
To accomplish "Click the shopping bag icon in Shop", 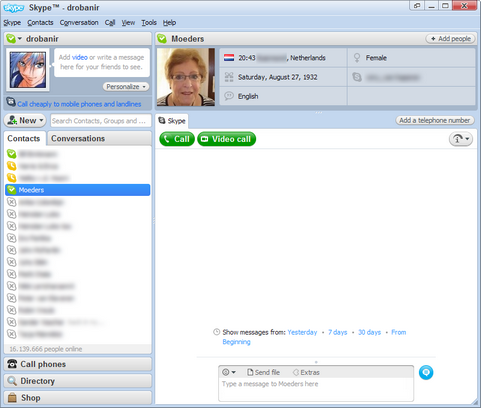I will coord(12,398).
